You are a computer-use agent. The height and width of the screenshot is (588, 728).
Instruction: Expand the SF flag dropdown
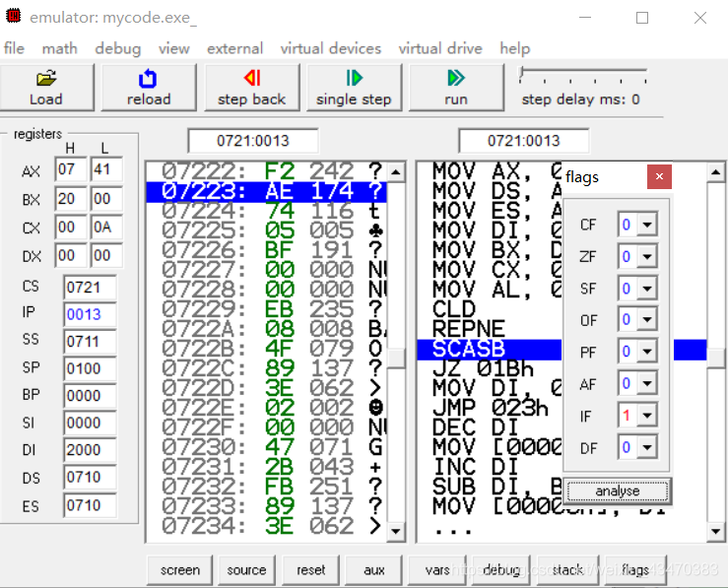(647, 289)
